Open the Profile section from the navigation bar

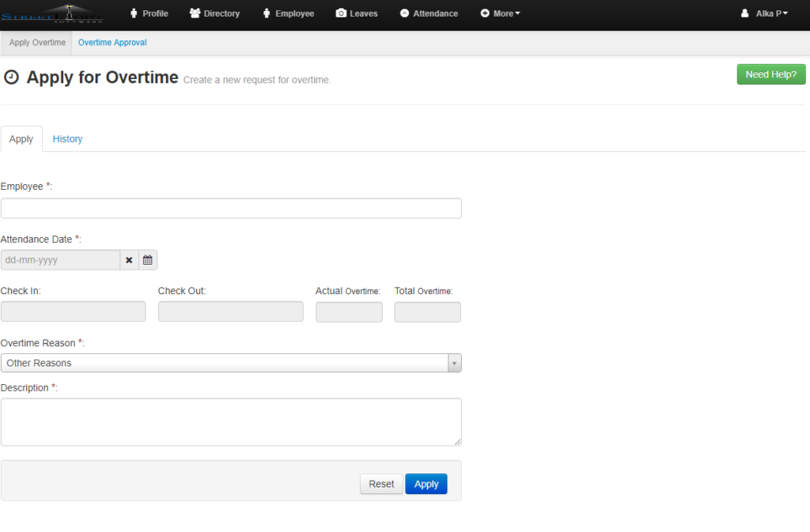point(149,13)
